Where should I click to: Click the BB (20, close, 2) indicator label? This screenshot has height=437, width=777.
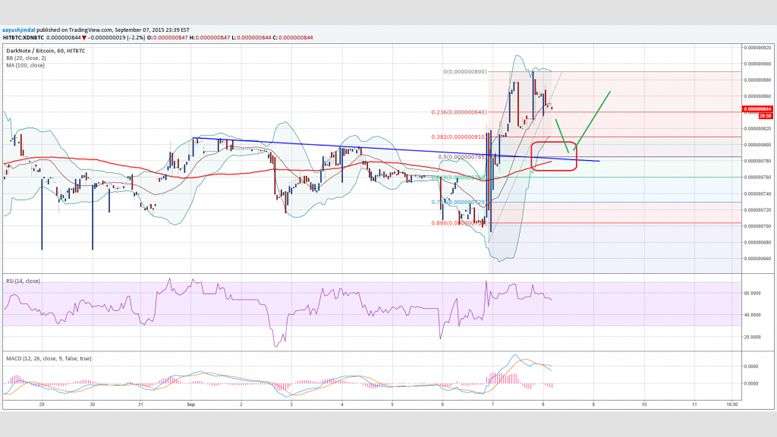click(x=26, y=58)
